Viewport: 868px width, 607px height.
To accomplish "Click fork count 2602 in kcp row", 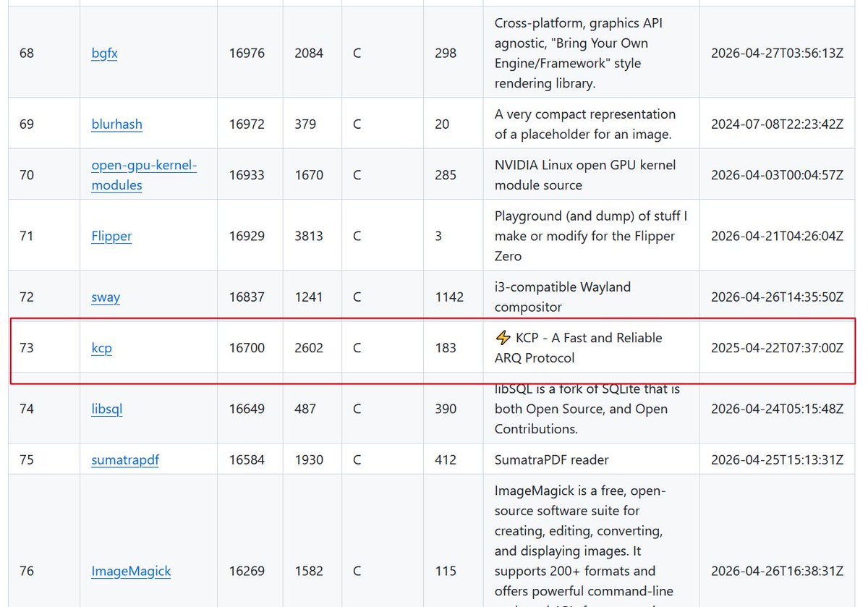I will click(309, 348).
